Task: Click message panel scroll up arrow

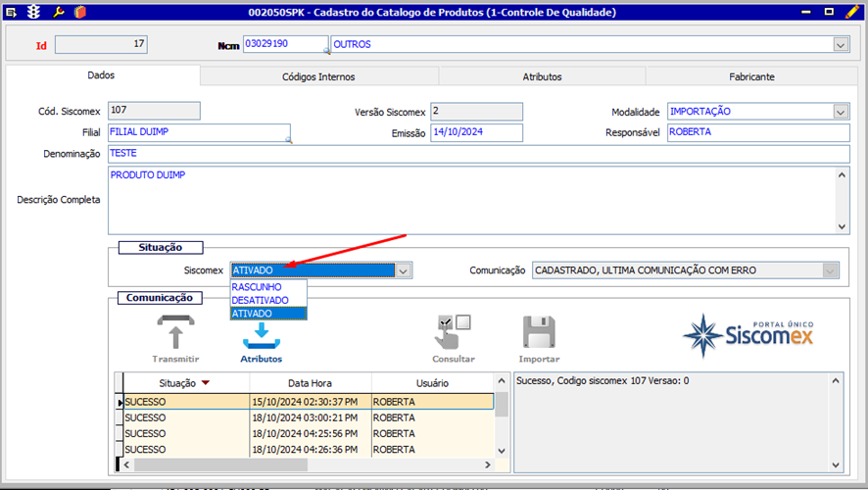Action: click(836, 381)
